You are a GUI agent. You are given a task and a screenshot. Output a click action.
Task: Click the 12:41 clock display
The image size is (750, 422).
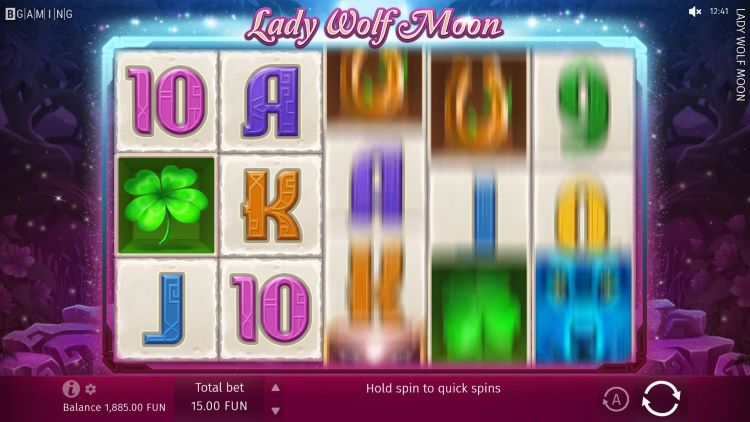pos(719,11)
